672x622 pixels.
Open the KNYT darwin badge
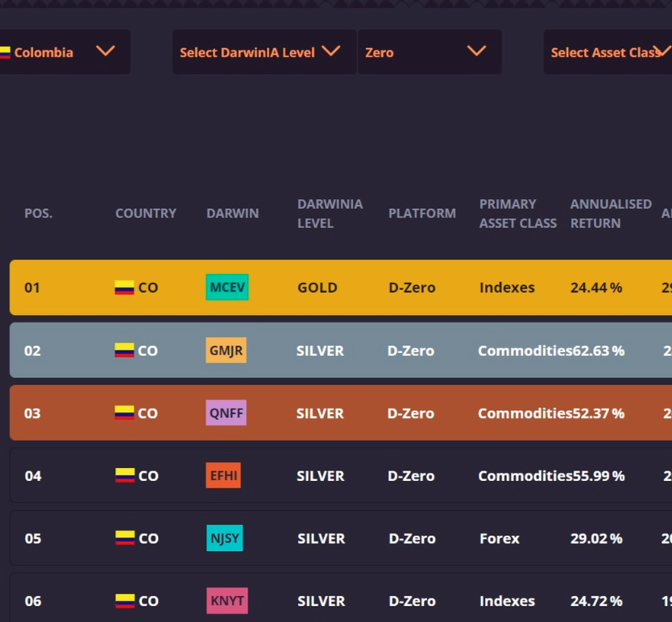(226, 601)
